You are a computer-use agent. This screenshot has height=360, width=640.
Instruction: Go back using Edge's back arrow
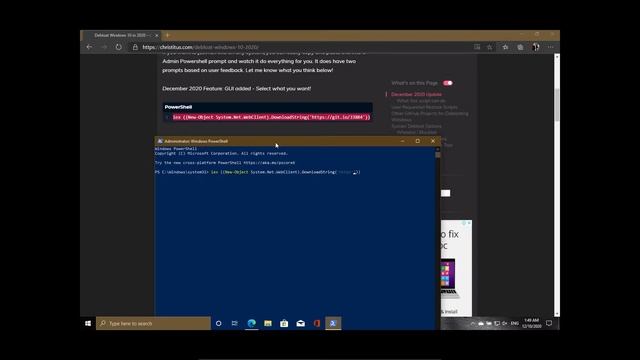coord(89,47)
